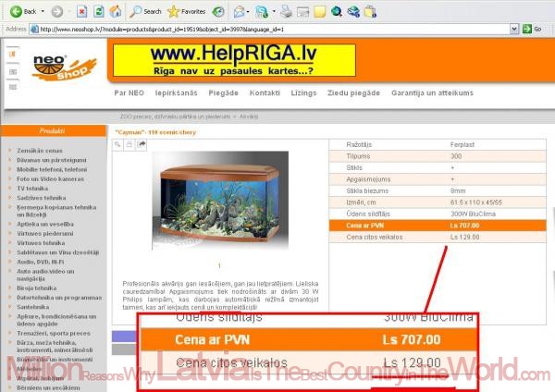Select the Līzings navigation item
This screenshot has height=392, width=555.
click(x=303, y=93)
